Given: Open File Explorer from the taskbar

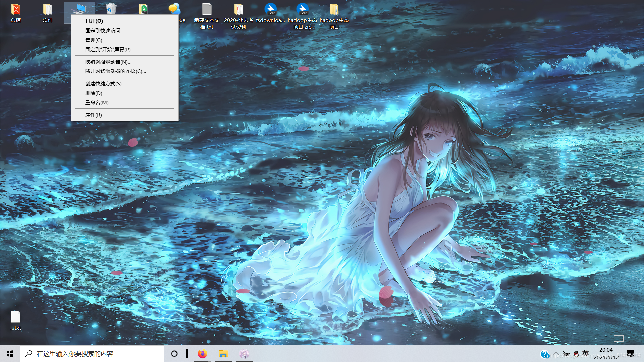Looking at the screenshot, I should (223, 354).
